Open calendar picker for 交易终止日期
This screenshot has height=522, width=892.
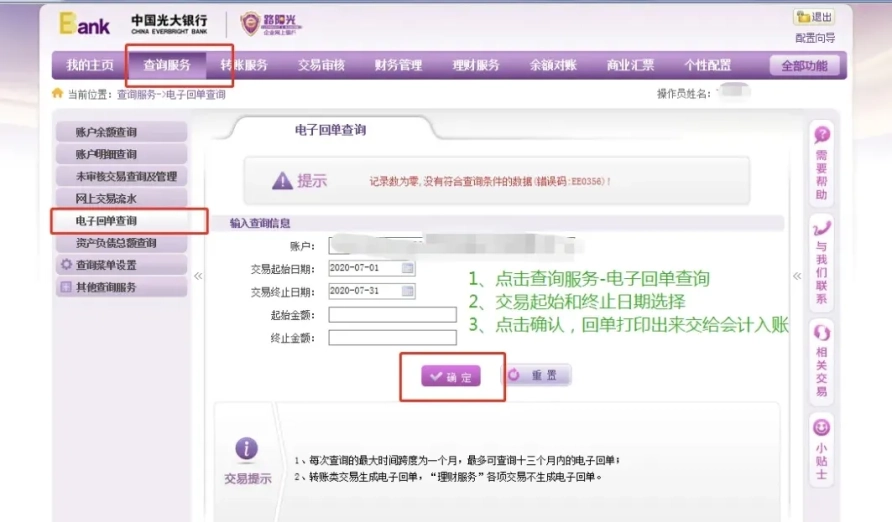(407, 291)
